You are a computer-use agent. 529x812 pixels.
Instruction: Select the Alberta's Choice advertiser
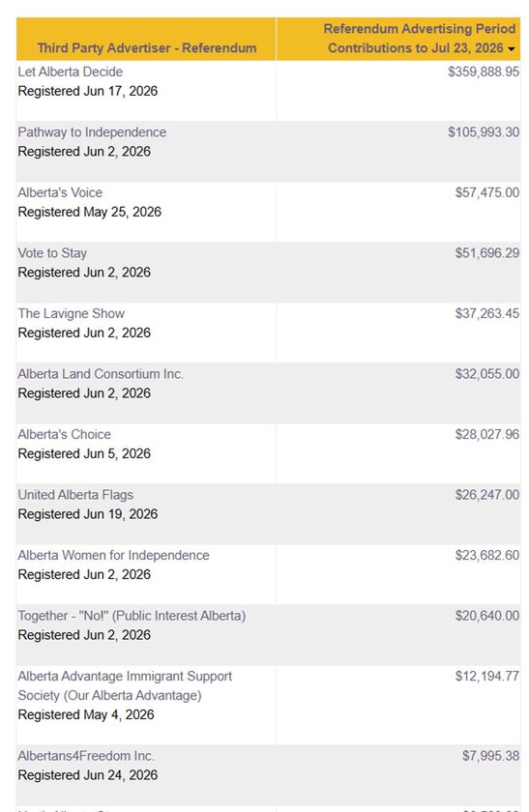[64, 434]
